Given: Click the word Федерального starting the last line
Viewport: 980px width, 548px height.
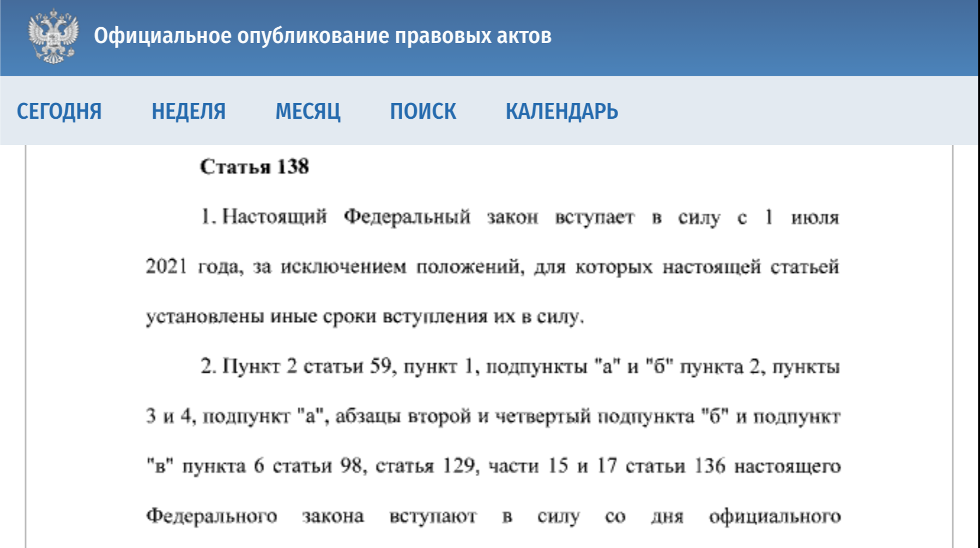Looking at the screenshot, I should click(211, 516).
